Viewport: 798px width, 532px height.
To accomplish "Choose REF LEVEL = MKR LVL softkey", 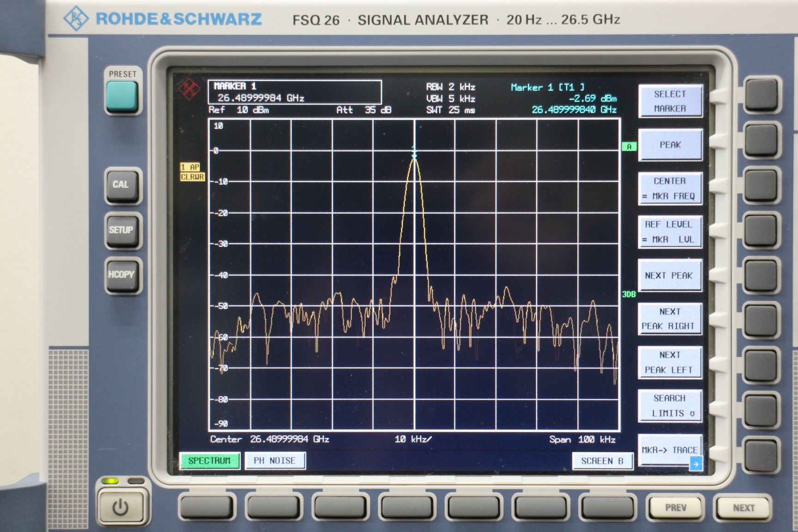I will pyautogui.click(x=670, y=232).
